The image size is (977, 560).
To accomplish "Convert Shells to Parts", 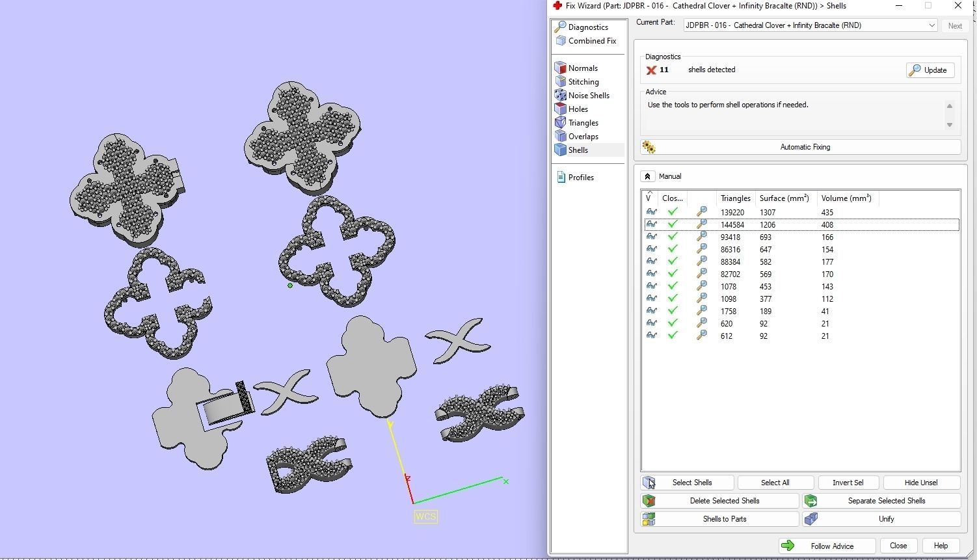I will point(720,519).
